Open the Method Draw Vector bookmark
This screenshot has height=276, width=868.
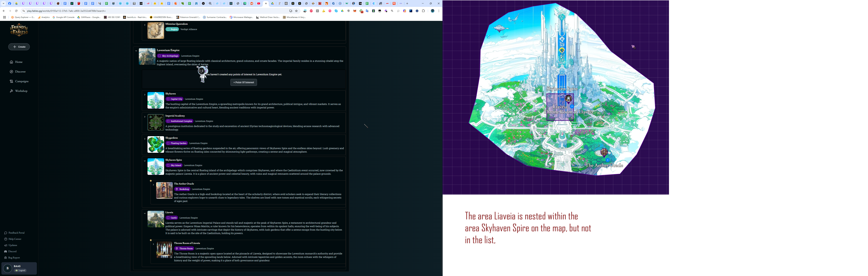click(268, 17)
